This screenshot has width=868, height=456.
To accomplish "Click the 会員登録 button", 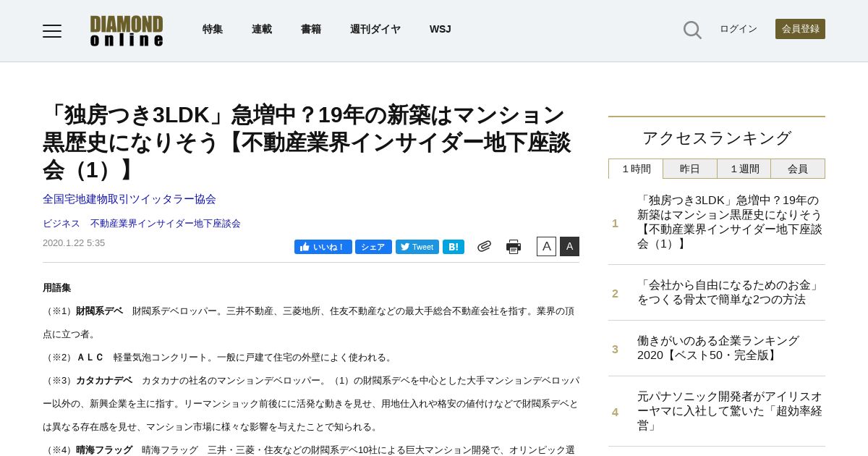I will (800, 29).
